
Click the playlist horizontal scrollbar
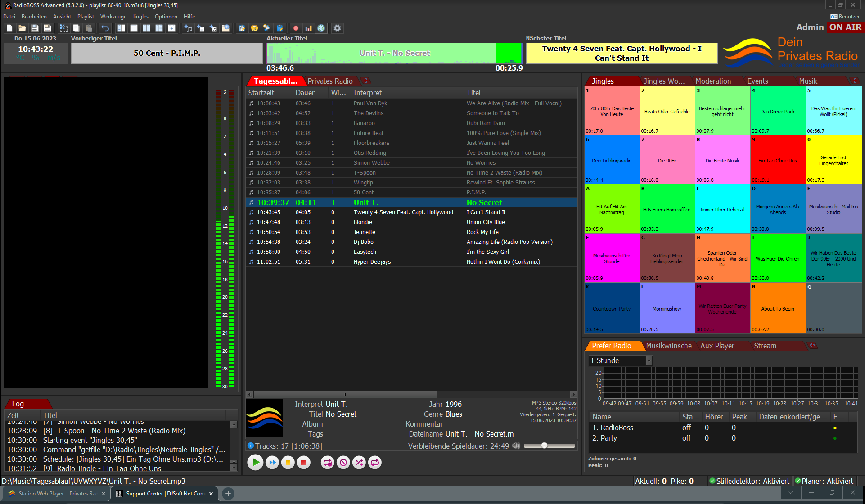pyautogui.click(x=346, y=394)
